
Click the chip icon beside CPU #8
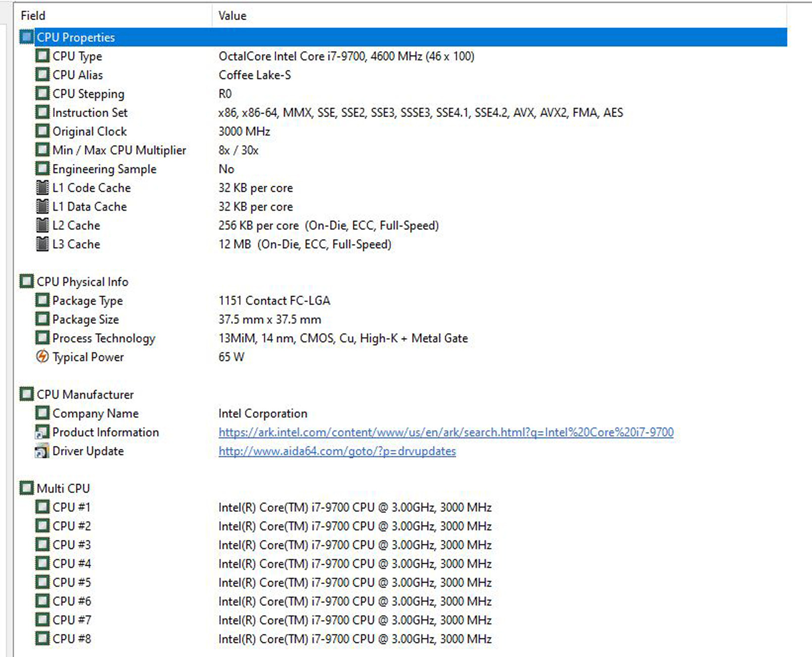tap(42, 639)
